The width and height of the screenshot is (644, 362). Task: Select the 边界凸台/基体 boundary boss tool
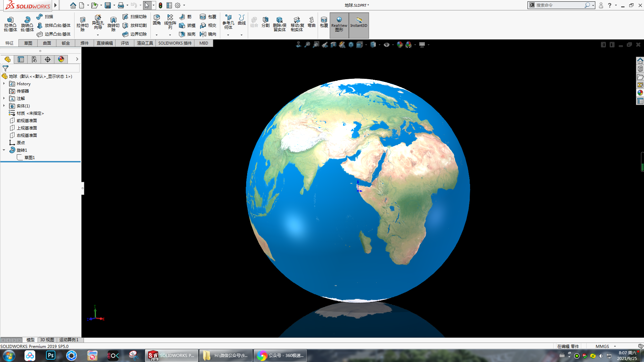click(54, 34)
